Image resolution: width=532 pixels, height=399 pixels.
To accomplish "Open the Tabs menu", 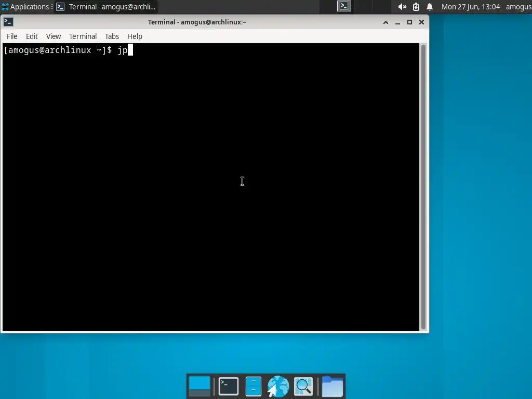I will click(x=112, y=36).
